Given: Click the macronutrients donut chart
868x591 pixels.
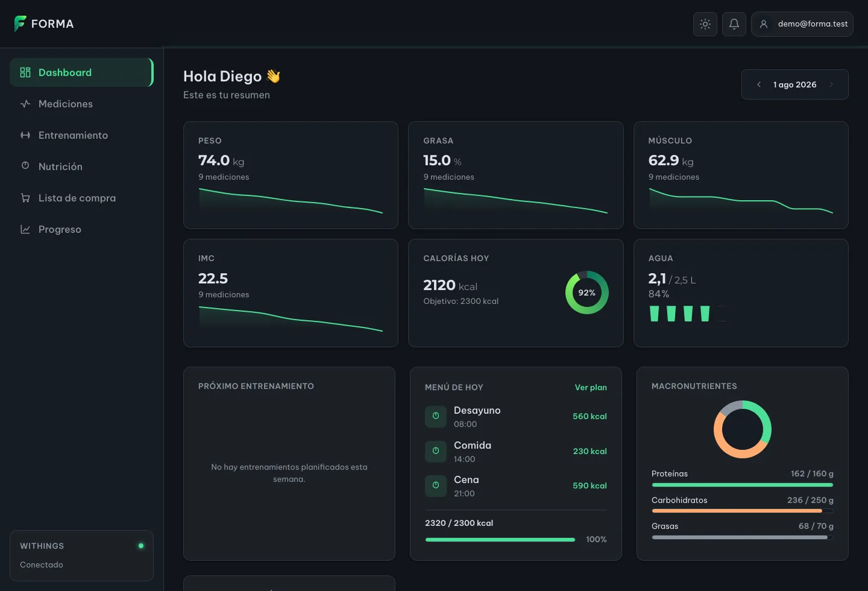Looking at the screenshot, I should pos(743,429).
